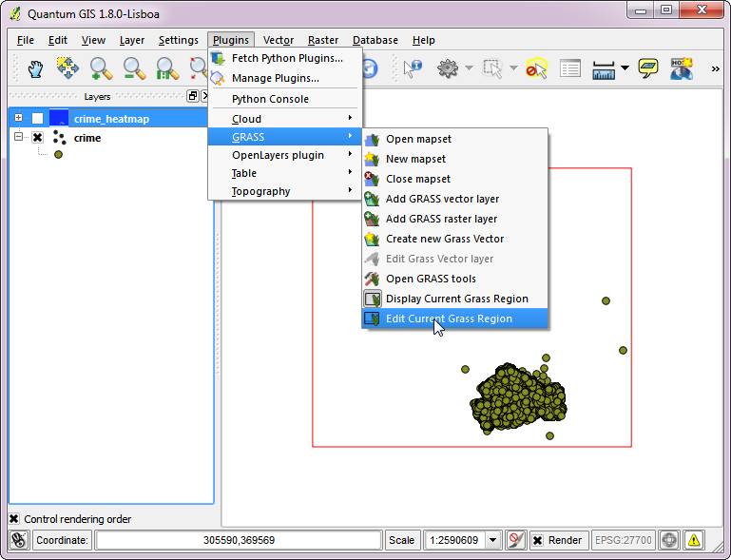Viewport: 731px width, 560px height.
Task: Click the Display Current Grass Region icon
Action: point(372,299)
